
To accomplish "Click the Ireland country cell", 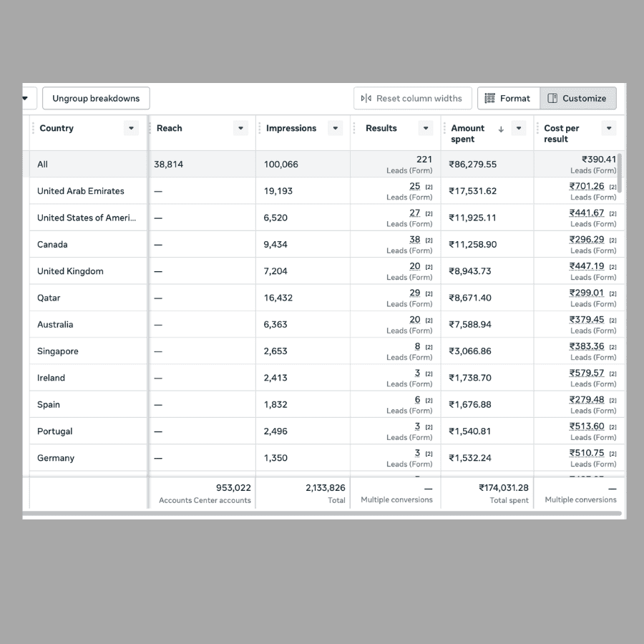I will tap(88, 378).
